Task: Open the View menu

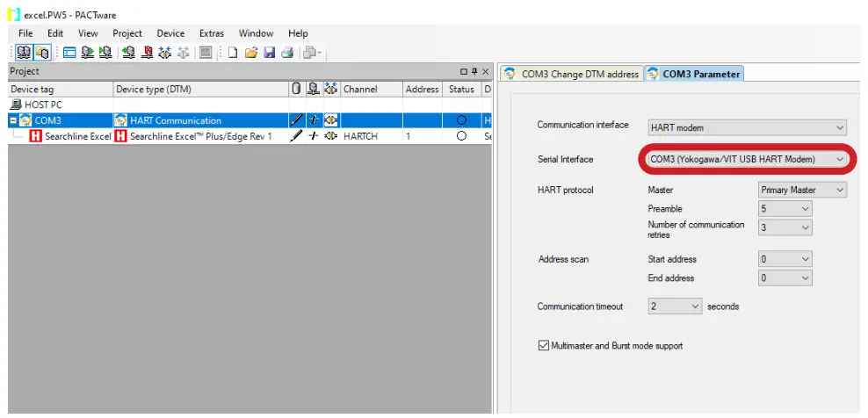Action: pos(88,33)
